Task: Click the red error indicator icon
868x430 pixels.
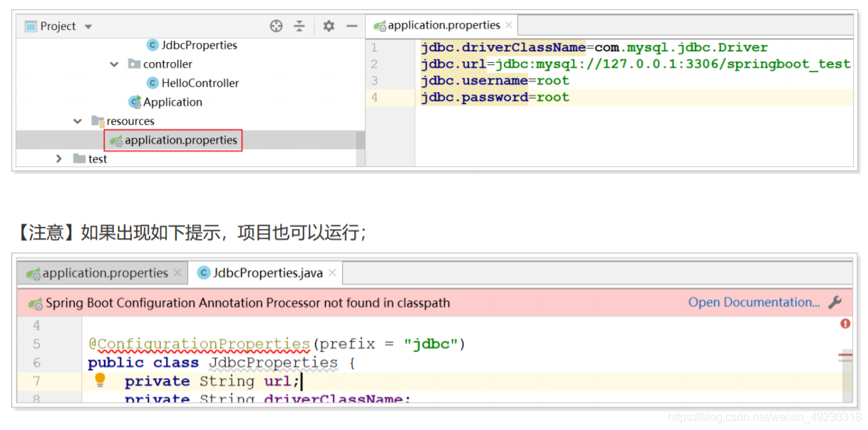Action: (845, 324)
